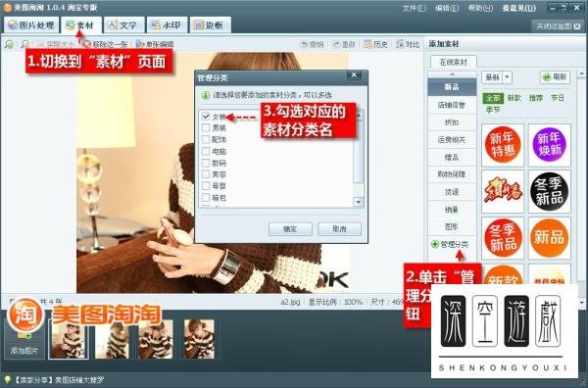Open the 编辑(E) menu
Viewport: 588px width, 388px height.
[447, 8]
